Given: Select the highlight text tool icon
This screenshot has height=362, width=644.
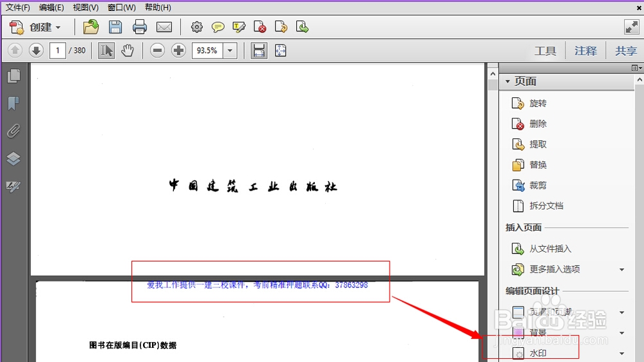Looking at the screenshot, I should click(239, 27).
